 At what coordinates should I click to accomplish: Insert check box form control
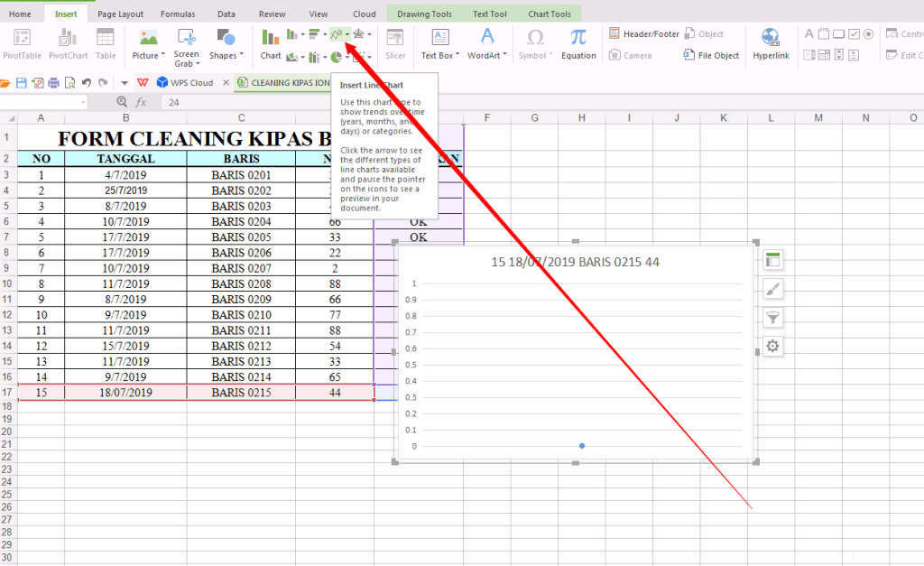[x=854, y=34]
